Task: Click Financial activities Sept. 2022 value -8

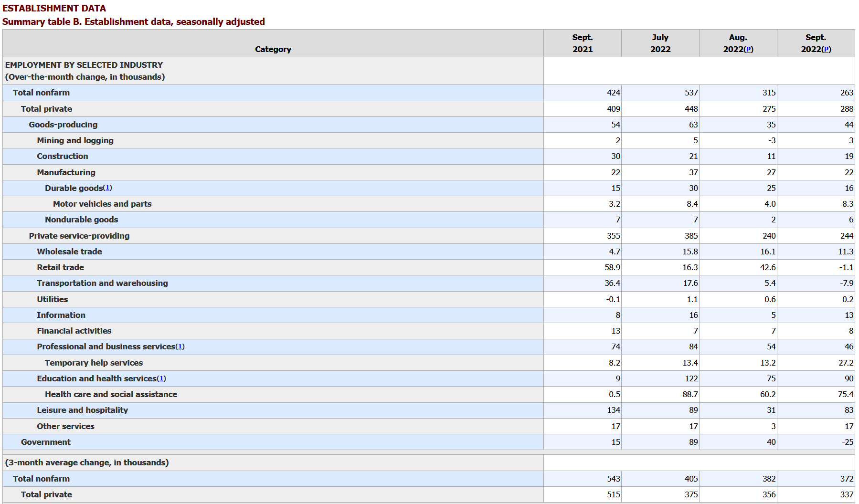Action: pos(849,331)
